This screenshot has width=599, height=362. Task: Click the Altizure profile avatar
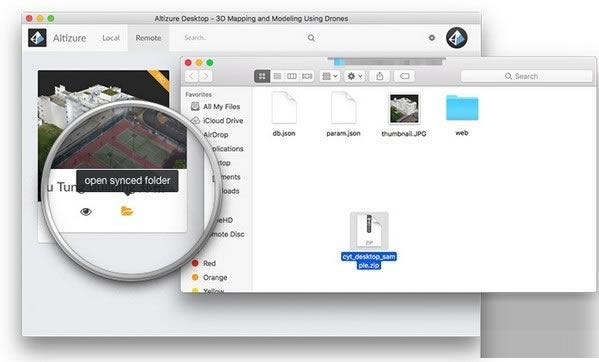point(457,38)
